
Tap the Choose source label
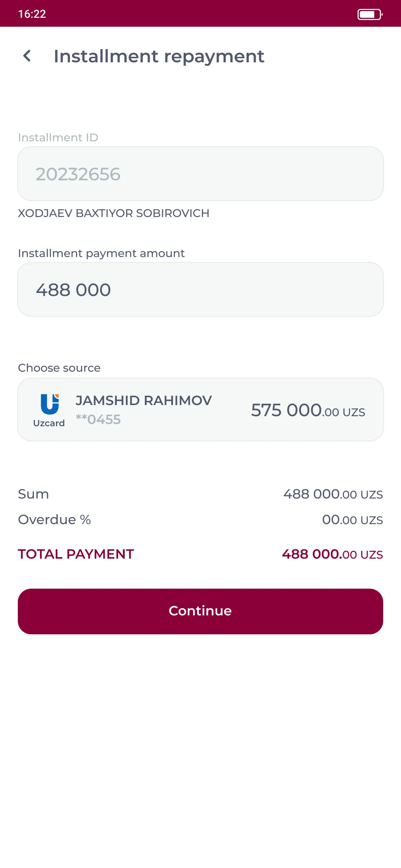point(59,368)
